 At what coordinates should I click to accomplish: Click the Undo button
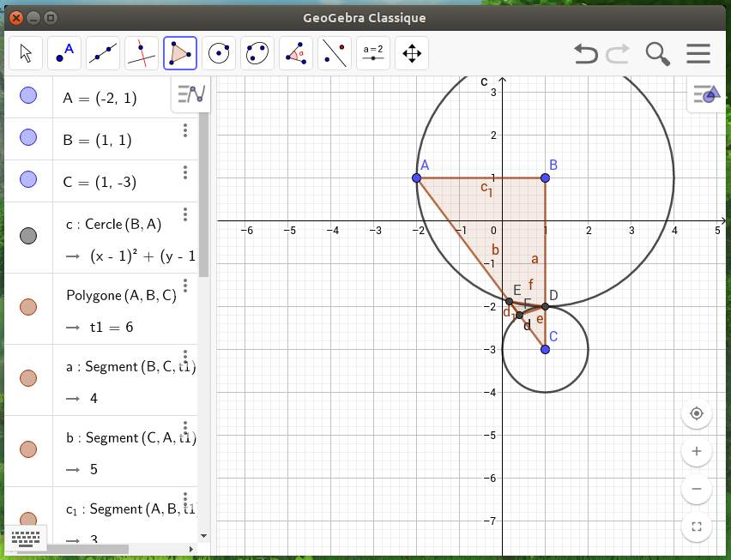[586, 53]
